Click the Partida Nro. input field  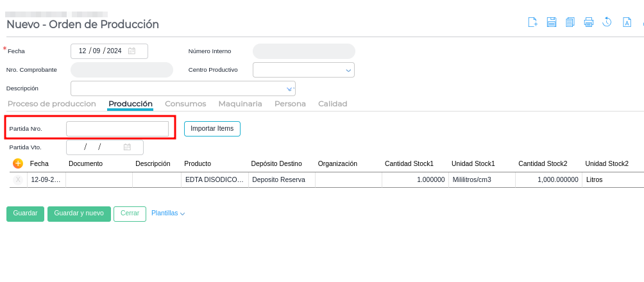117,129
